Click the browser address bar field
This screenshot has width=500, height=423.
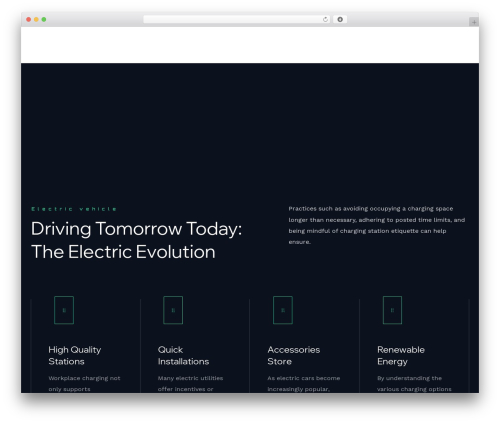[237, 20]
